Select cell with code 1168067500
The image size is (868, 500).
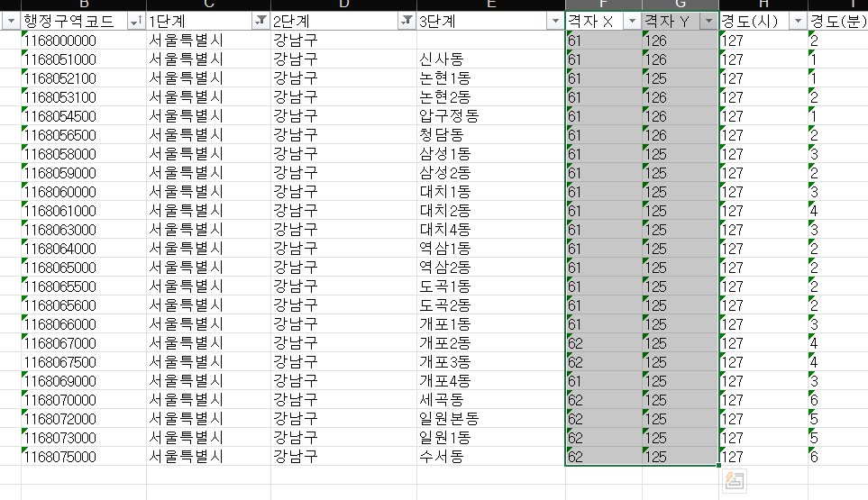click(x=84, y=362)
